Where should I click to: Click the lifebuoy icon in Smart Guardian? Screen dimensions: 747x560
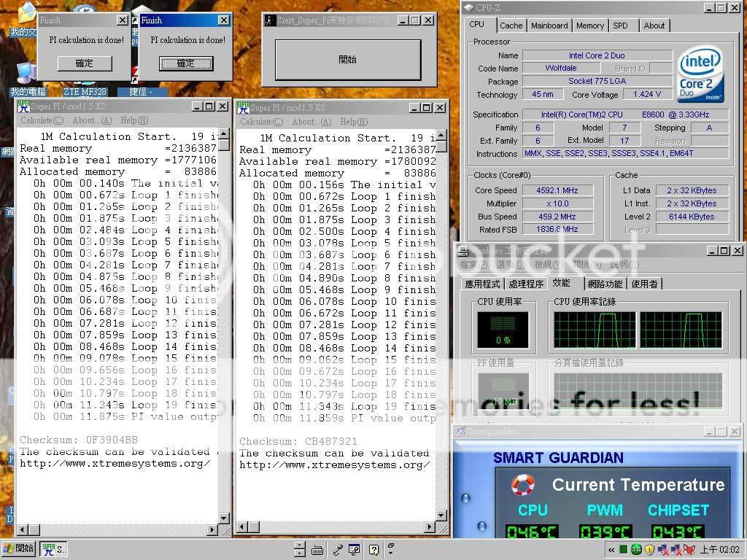[x=522, y=485]
